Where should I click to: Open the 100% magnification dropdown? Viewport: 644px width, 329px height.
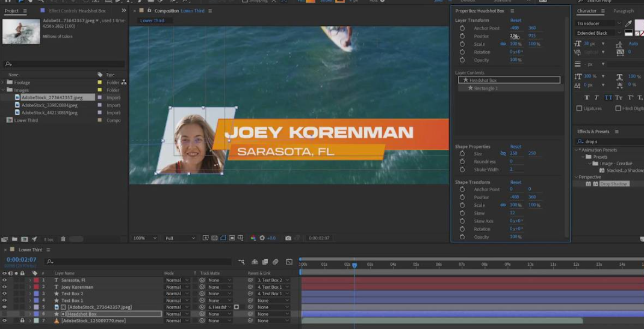146,238
